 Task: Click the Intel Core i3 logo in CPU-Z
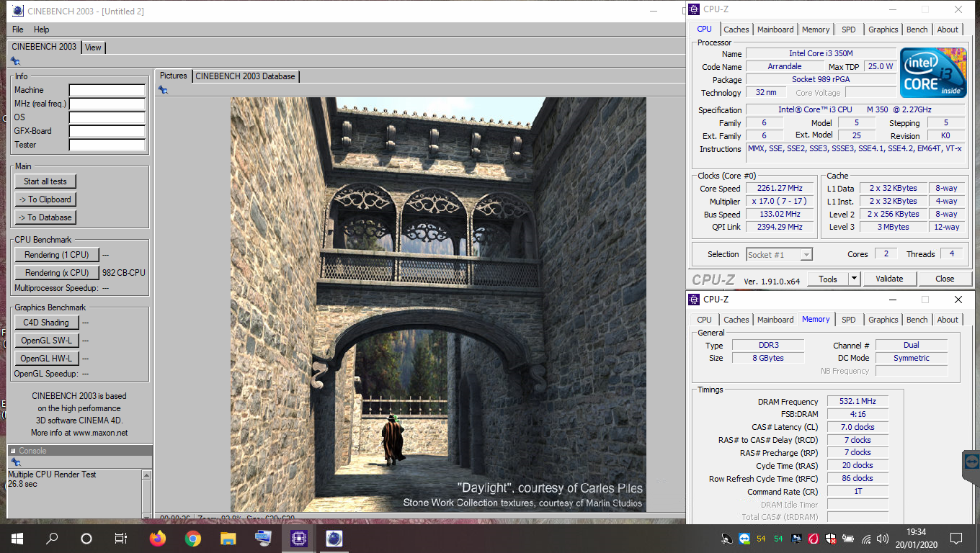click(933, 73)
